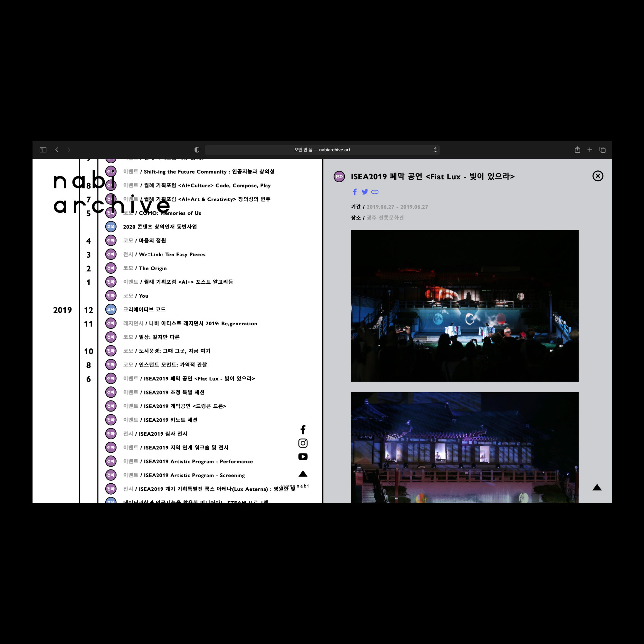Share post via Twitter bird icon
This screenshot has width=644, height=644.
pyautogui.click(x=365, y=192)
